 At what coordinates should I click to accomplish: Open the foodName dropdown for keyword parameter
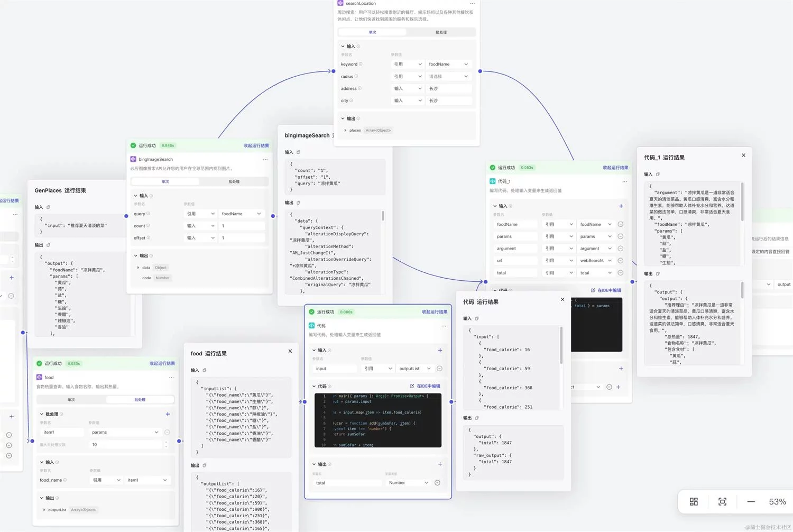click(x=448, y=65)
